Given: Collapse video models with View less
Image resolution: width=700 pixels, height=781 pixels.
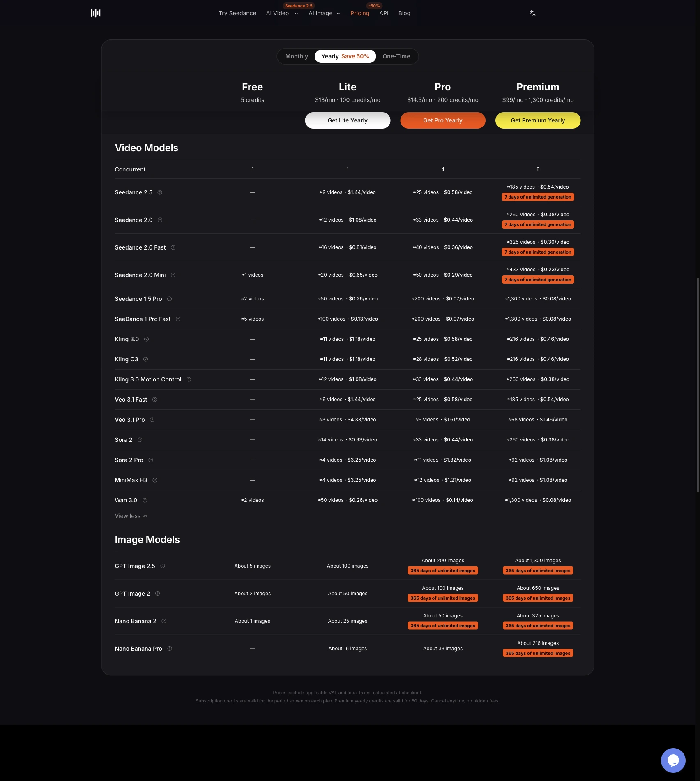Looking at the screenshot, I should click(131, 516).
